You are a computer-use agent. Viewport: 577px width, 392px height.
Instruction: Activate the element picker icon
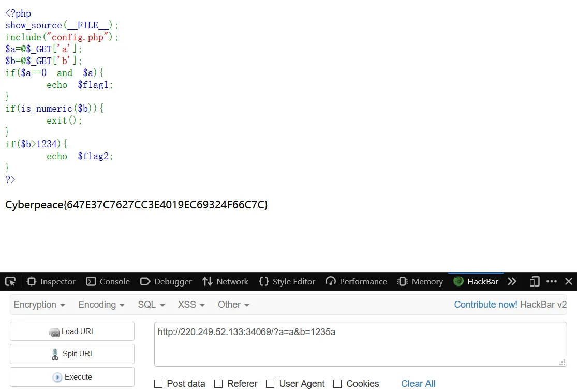[x=10, y=282]
